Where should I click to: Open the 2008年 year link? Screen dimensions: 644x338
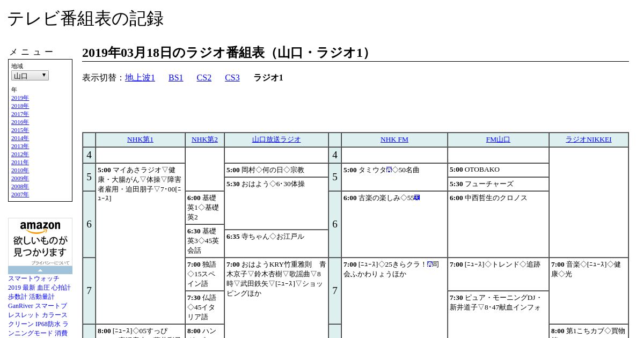[x=20, y=187]
